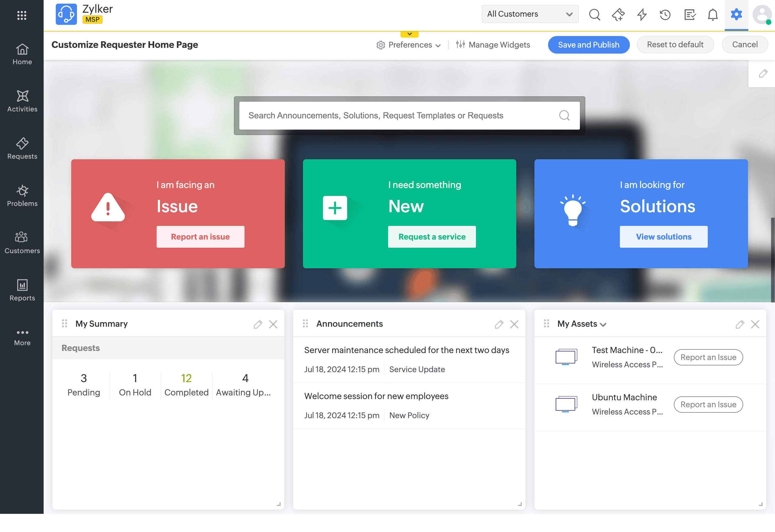Edit the My Summary widget pencil
Viewport: 775px width, 532px height.
click(258, 324)
